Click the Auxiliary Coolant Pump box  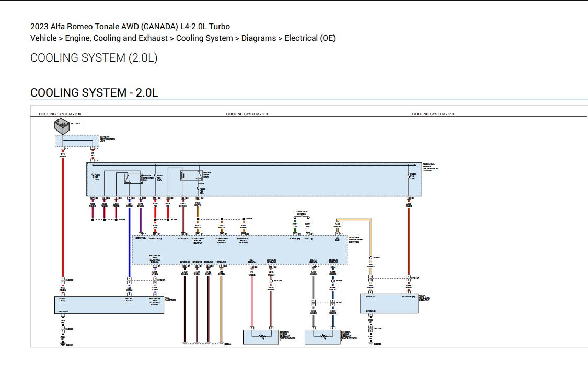coord(389,303)
